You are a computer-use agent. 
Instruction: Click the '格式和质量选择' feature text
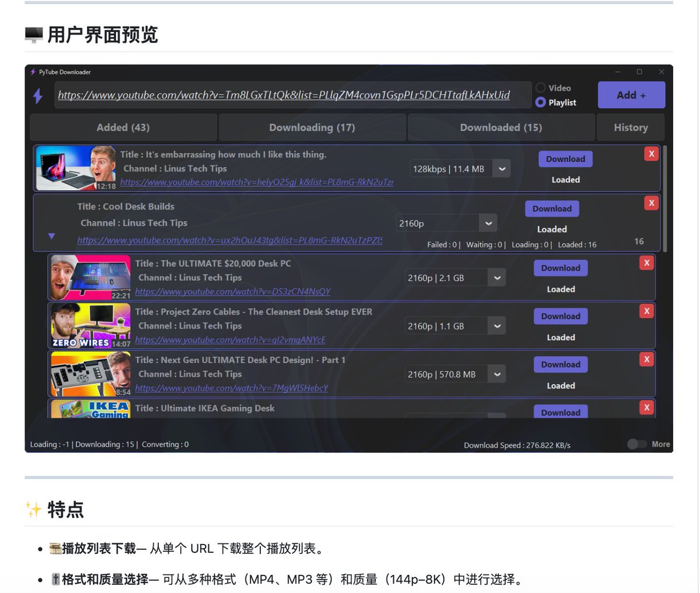(105, 580)
